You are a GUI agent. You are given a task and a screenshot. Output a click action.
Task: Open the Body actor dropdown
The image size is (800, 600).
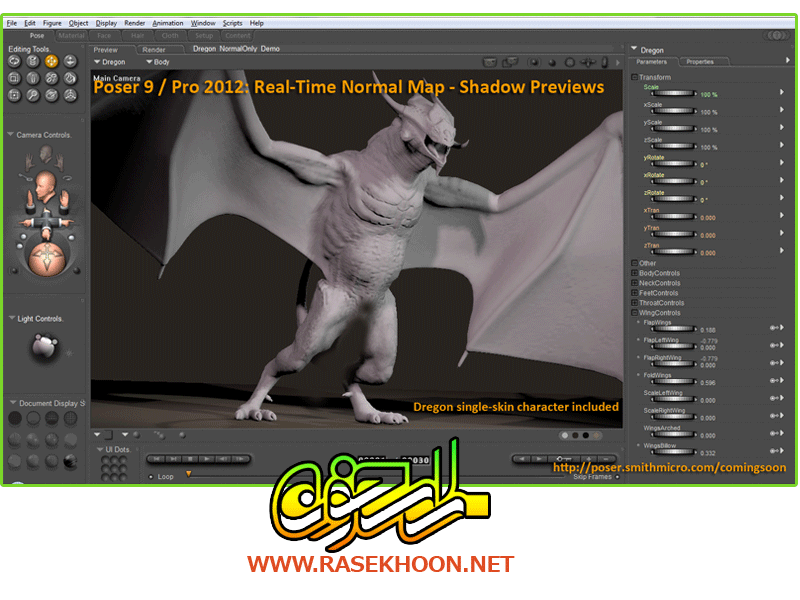tap(158, 62)
